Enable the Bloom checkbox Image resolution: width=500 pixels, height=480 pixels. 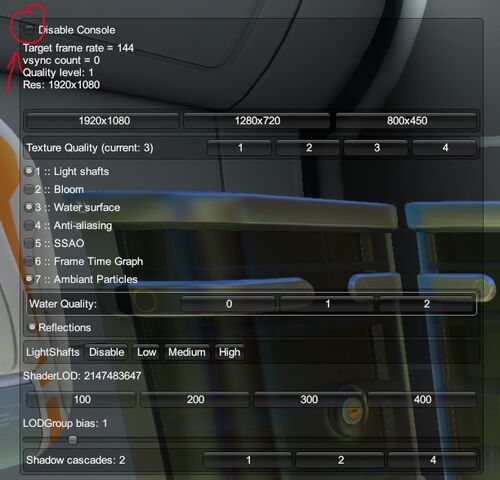pyautogui.click(x=29, y=189)
